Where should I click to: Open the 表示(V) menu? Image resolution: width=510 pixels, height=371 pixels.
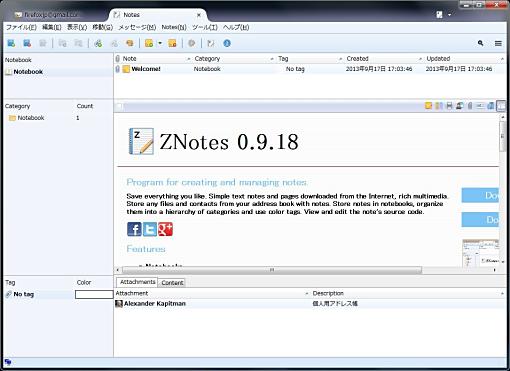point(77,27)
